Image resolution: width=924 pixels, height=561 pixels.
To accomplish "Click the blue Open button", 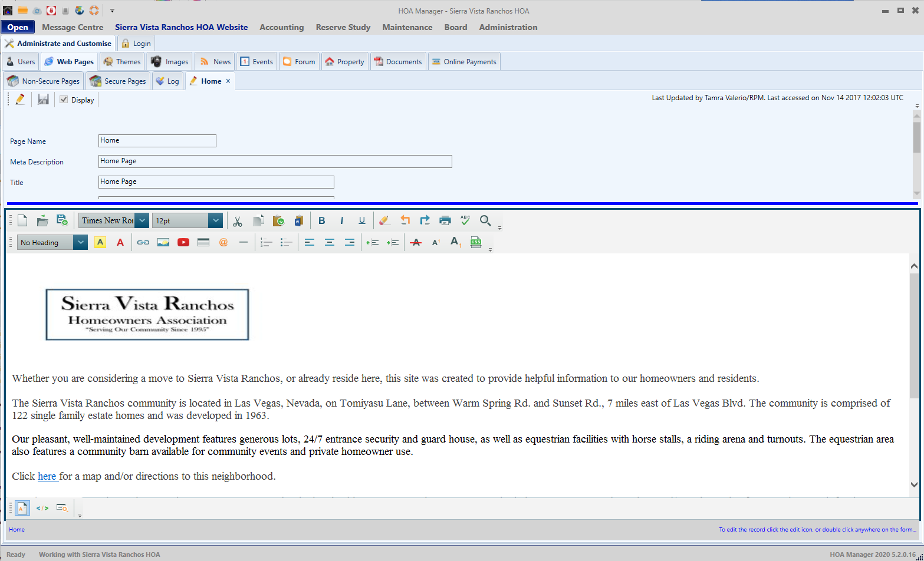I will pos(18,27).
